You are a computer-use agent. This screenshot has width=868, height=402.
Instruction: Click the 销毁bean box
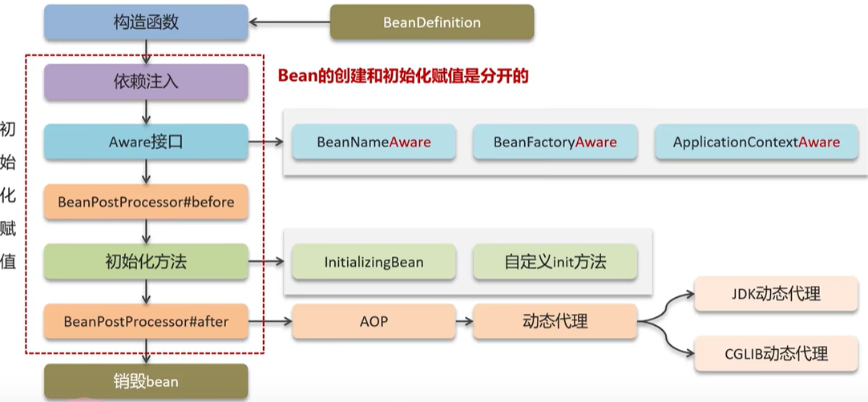click(x=145, y=381)
